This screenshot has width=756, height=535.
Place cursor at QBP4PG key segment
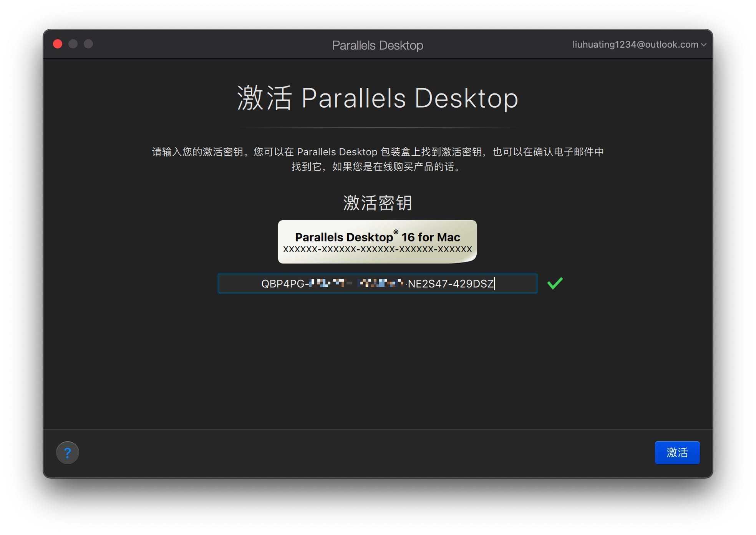click(x=282, y=284)
